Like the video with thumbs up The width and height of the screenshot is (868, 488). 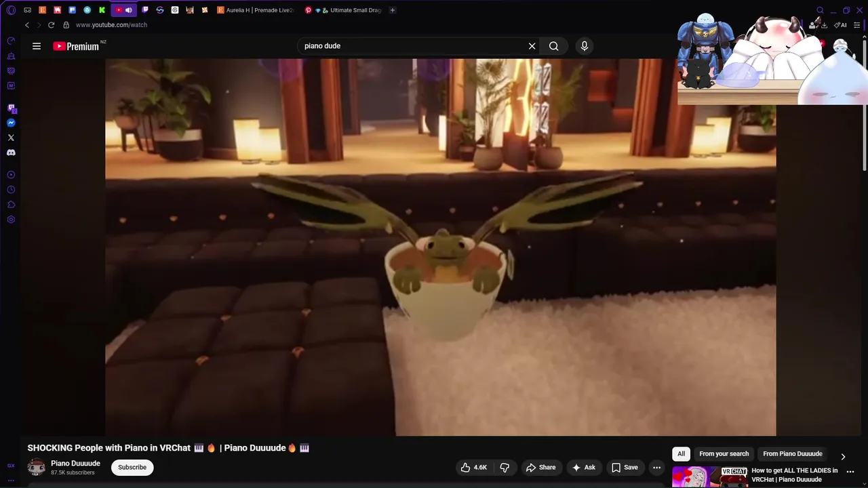tap(474, 467)
